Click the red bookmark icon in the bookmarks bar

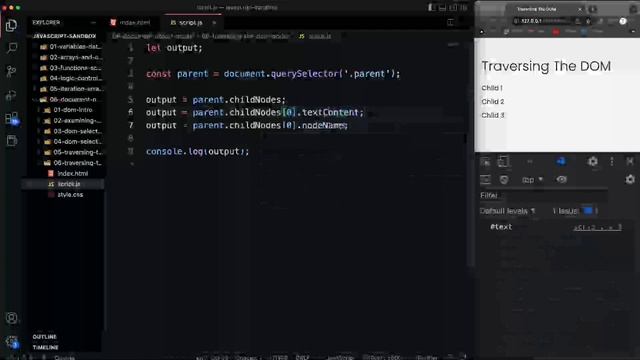coord(556,31)
